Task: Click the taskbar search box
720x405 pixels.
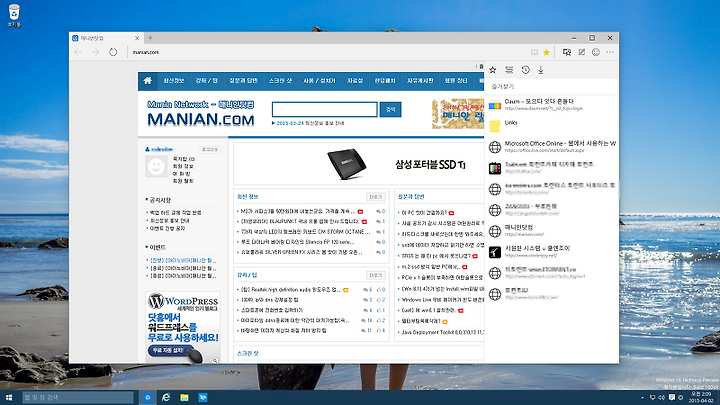Action: coord(78,397)
